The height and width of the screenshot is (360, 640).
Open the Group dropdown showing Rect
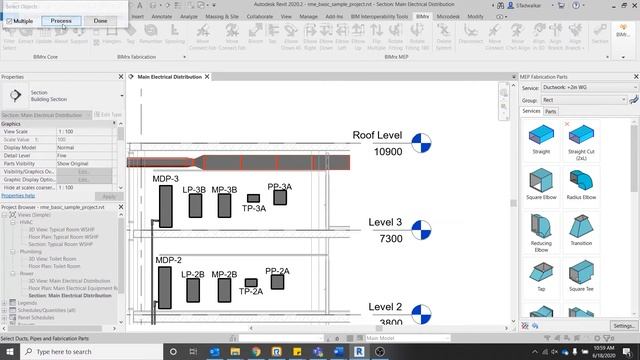pyautogui.click(x=584, y=100)
